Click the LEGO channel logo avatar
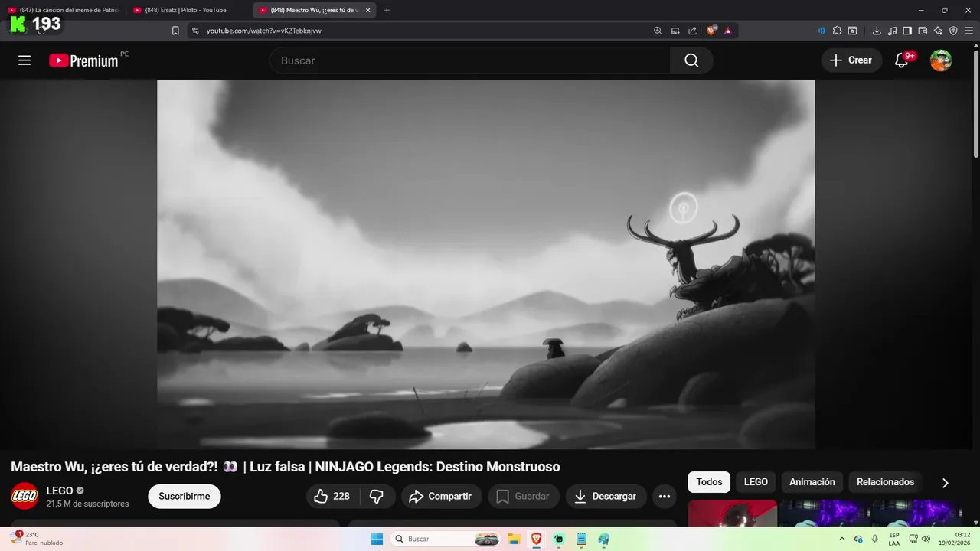Image resolution: width=980 pixels, height=551 pixels. [24, 497]
